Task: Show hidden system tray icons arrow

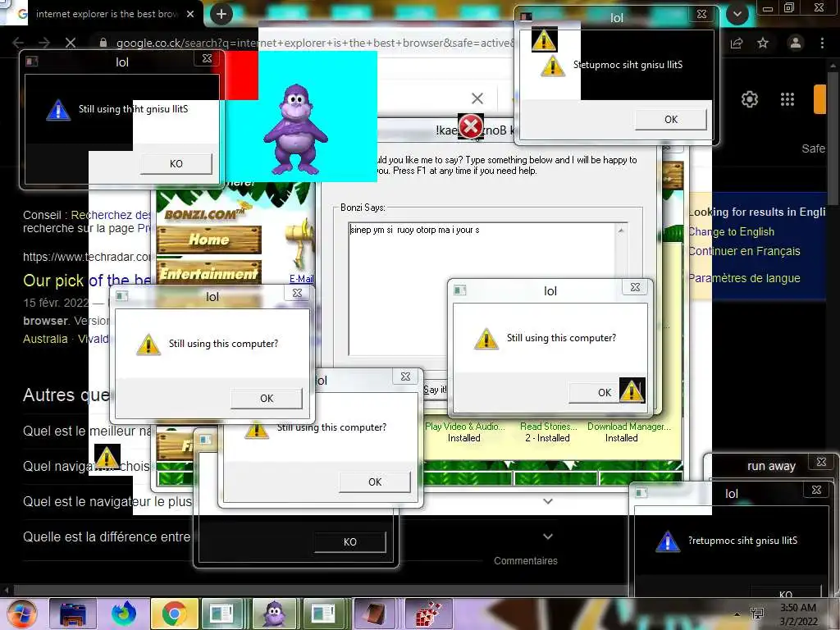Action: coord(737,614)
